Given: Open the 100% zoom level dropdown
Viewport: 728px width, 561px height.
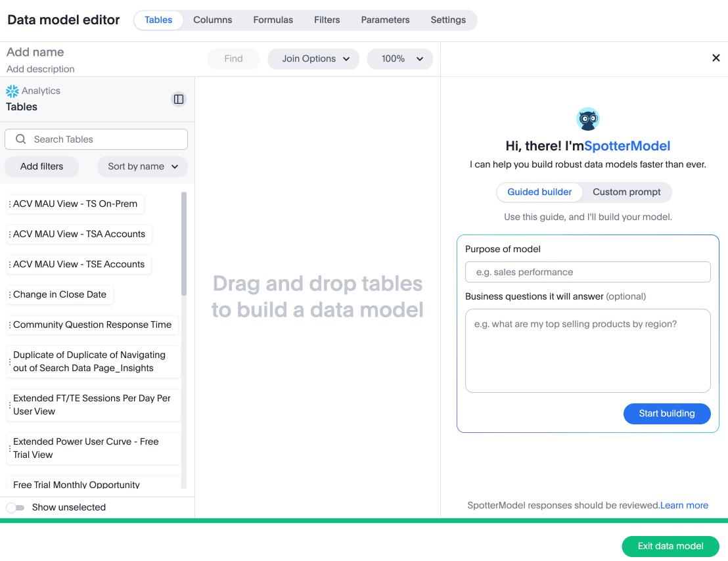Looking at the screenshot, I should [399, 58].
